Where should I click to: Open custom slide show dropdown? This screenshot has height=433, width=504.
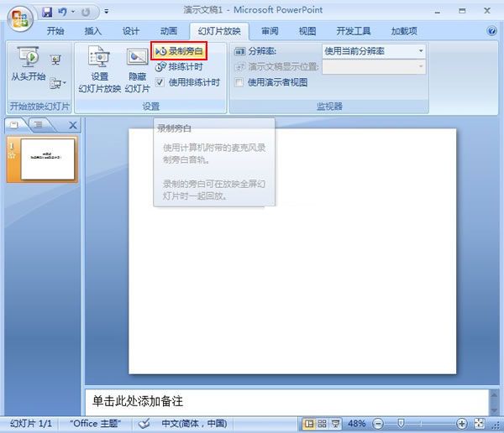pos(58,84)
